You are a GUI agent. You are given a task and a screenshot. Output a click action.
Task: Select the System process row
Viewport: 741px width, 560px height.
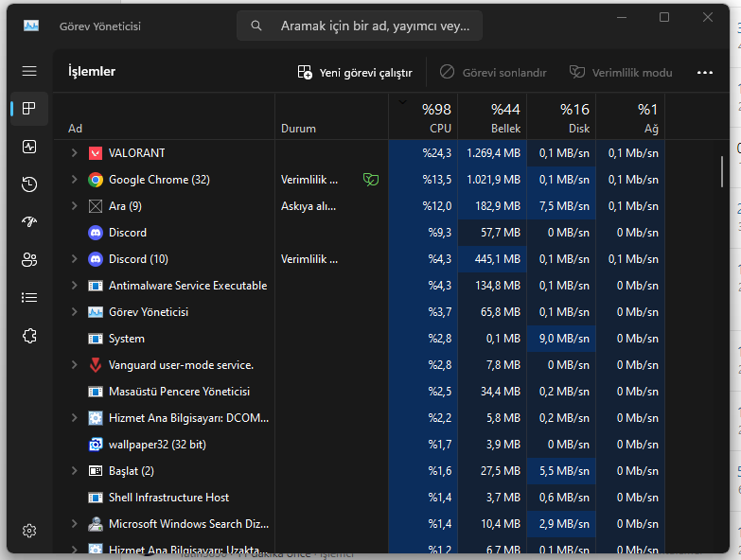(360, 339)
